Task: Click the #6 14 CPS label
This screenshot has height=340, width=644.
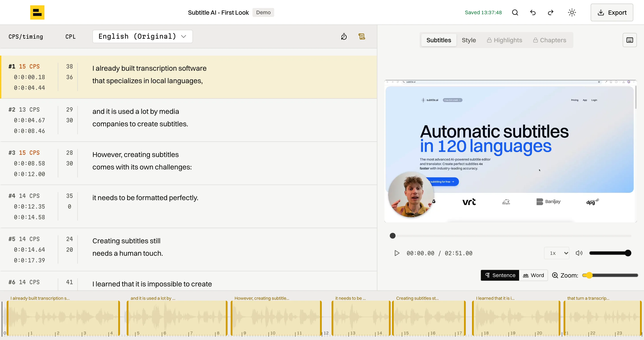Action: pos(24,282)
